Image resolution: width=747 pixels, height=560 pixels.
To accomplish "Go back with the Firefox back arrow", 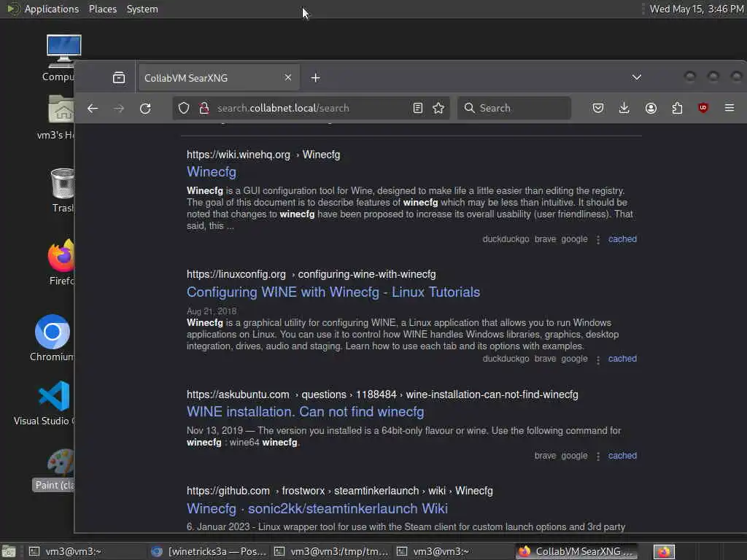I will 93,108.
